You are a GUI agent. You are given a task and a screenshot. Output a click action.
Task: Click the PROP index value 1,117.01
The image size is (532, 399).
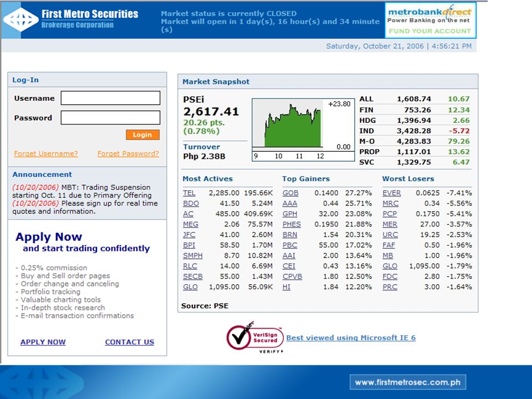[x=414, y=152]
